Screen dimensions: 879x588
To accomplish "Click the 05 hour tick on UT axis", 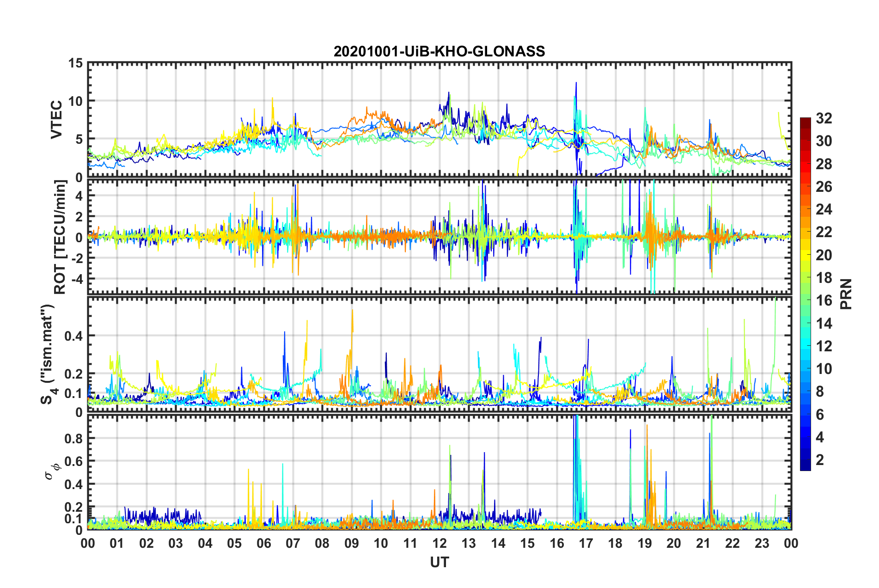I will point(234,543).
